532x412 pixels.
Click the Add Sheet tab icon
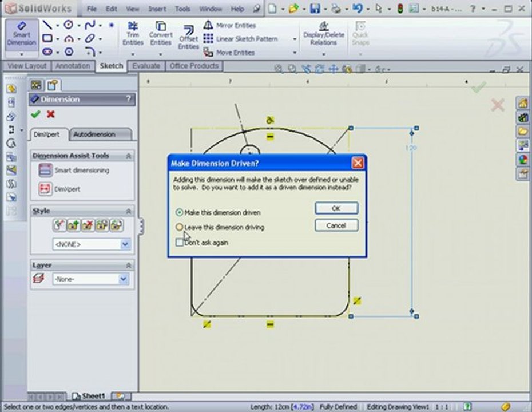pos(120,396)
